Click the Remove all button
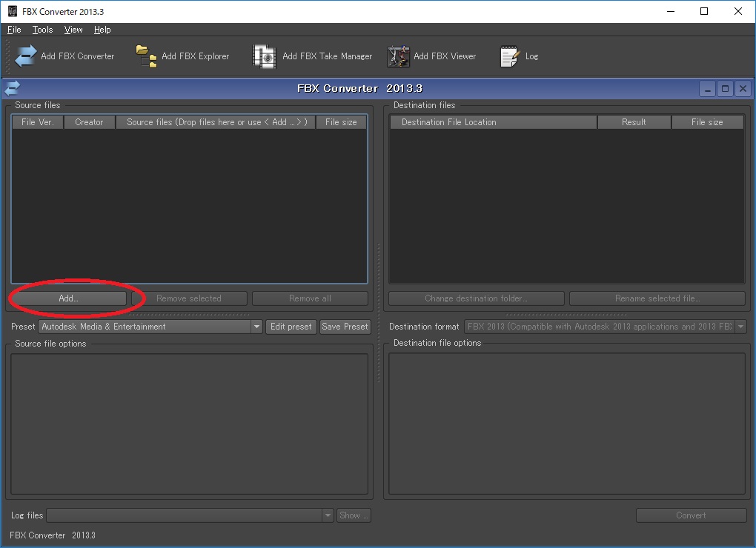 tap(310, 298)
